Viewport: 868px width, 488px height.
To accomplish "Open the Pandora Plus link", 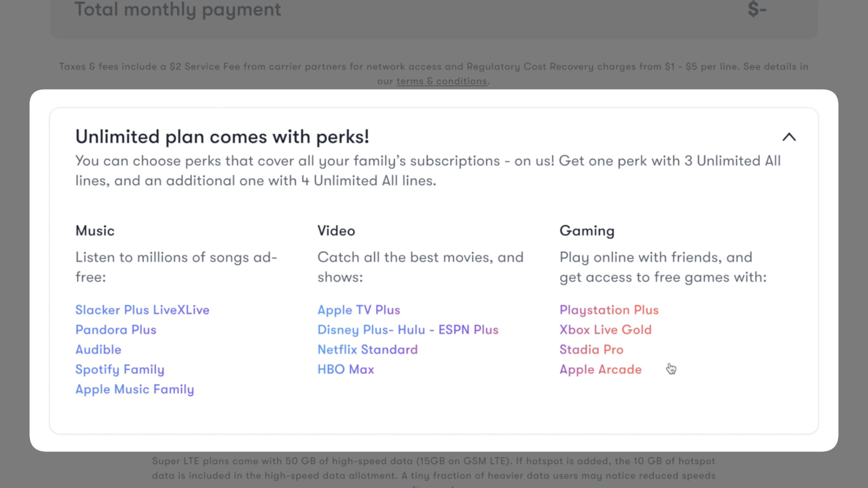I will pos(116,330).
